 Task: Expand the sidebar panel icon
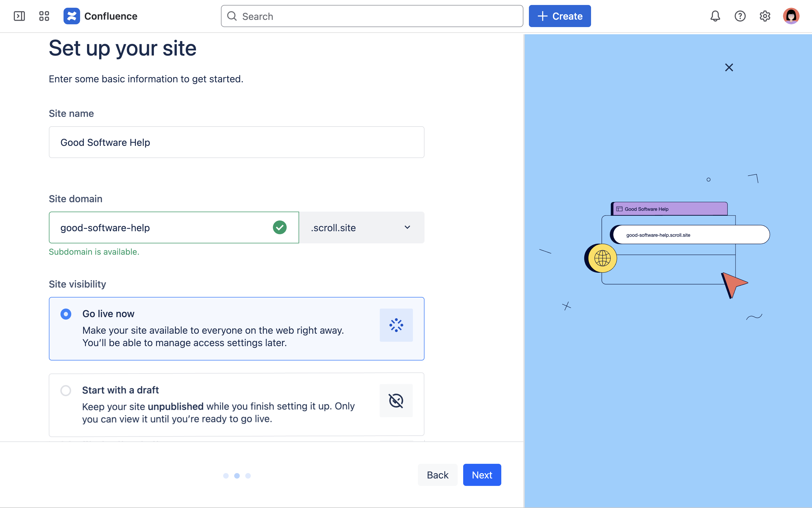19,16
